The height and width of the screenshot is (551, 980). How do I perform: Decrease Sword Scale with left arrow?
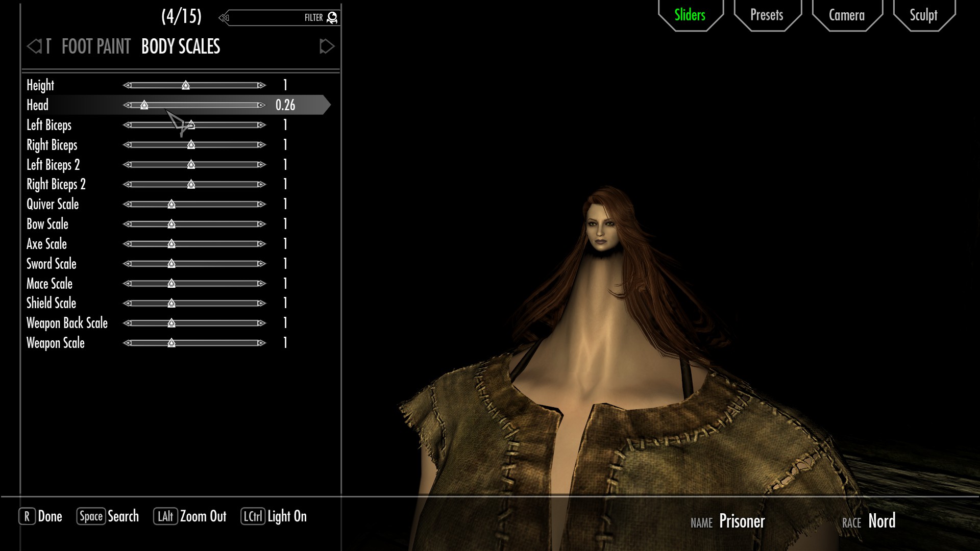point(128,264)
